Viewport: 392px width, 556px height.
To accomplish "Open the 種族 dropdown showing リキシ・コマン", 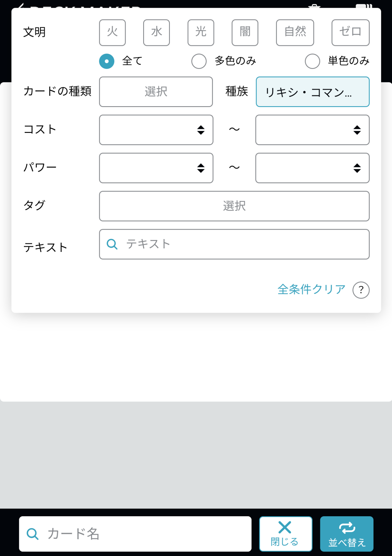I will click(x=312, y=92).
